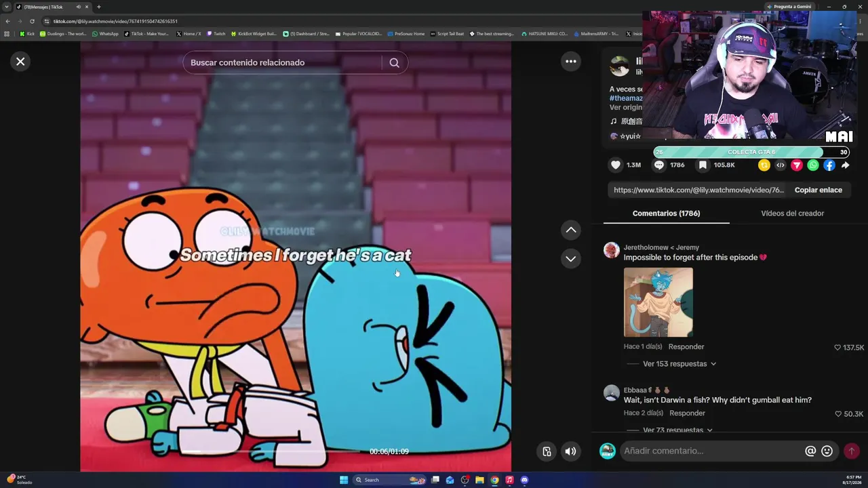Open the tab search dropdown
This screenshot has height=488, width=868.
[7, 7]
